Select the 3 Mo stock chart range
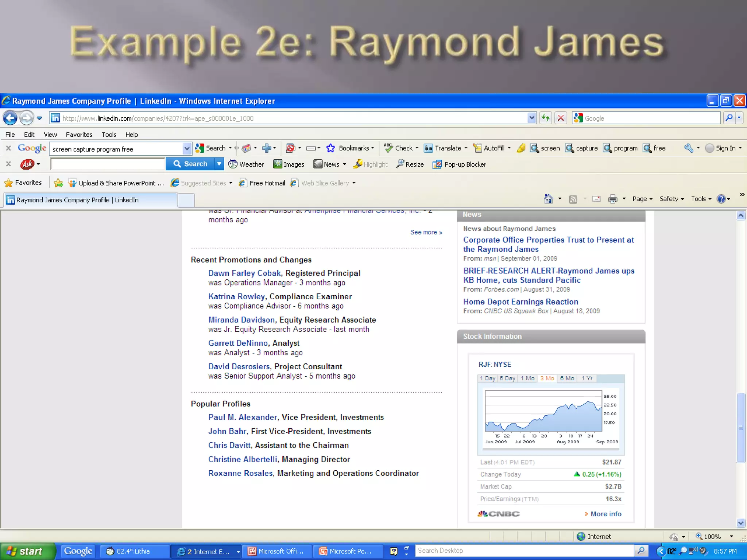This screenshot has width=747, height=560. pos(547,378)
